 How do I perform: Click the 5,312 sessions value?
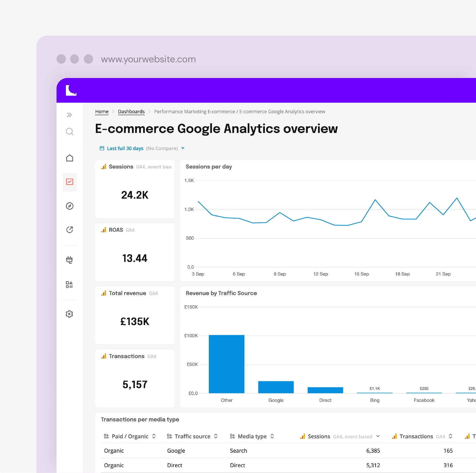pos(373,465)
